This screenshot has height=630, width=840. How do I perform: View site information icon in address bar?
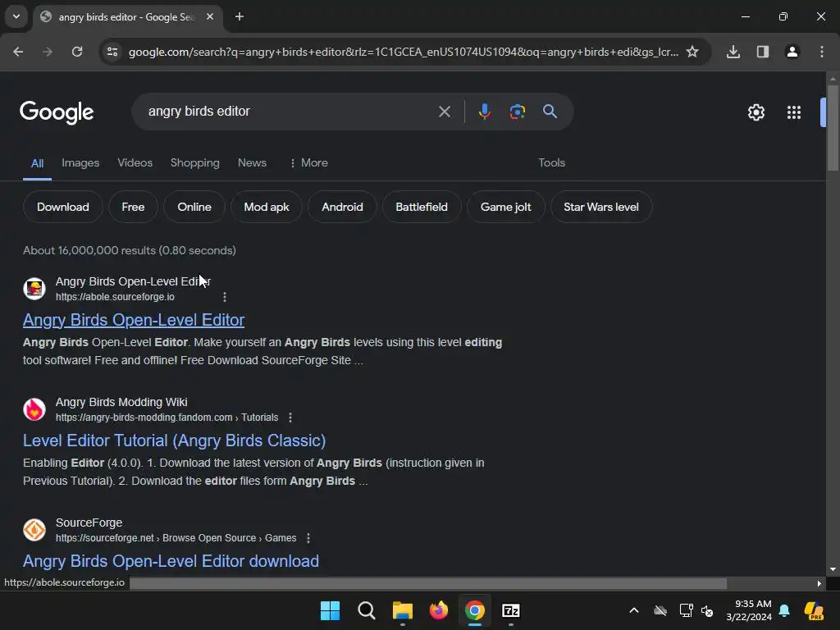[x=112, y=52]
